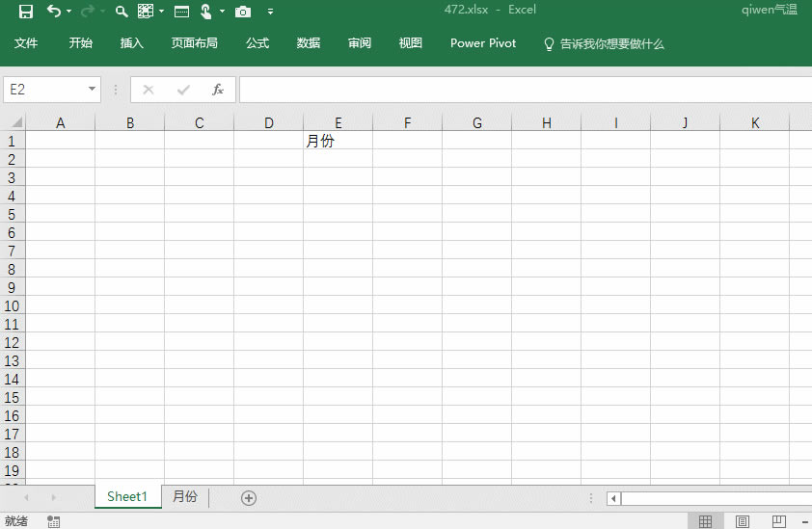The width and height of the screenshot is (812, 529).
Task: Open Customize Quick Access Toolbar dropdown
Action: tap(270, 12)
